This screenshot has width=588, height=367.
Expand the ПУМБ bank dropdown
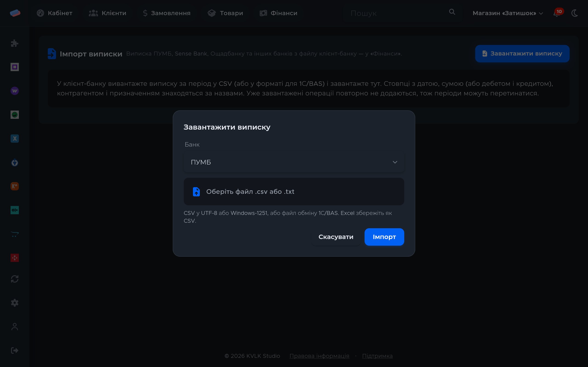(x=294, y=162)
